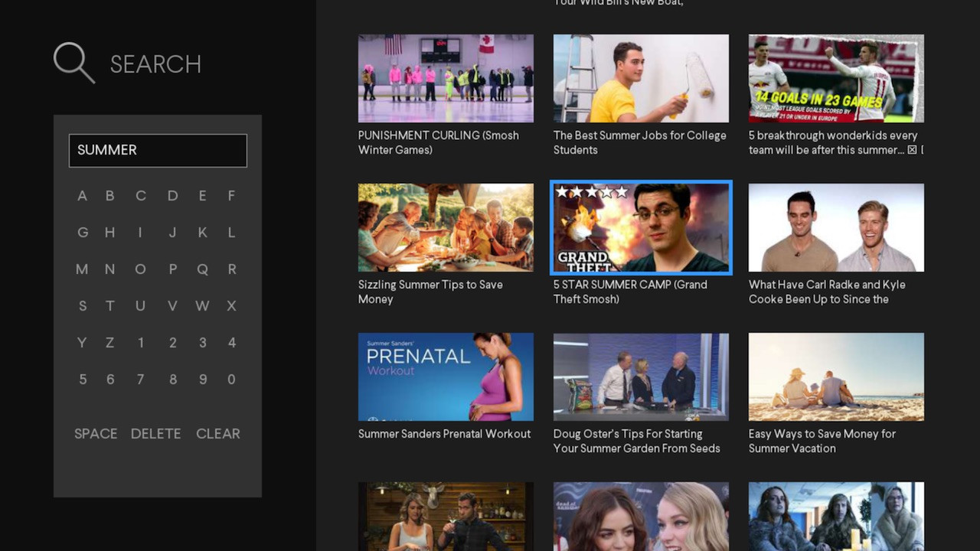The height and width of the screenshot is (551, 980).
Task: Open the PUNISHMENT CURLING video thumbnail
Action: (x=446, y=78)
